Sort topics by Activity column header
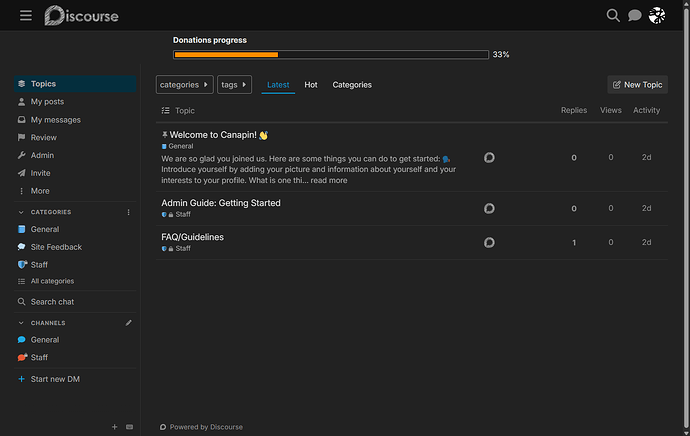690x436 pixels. [x=646, y=110]
